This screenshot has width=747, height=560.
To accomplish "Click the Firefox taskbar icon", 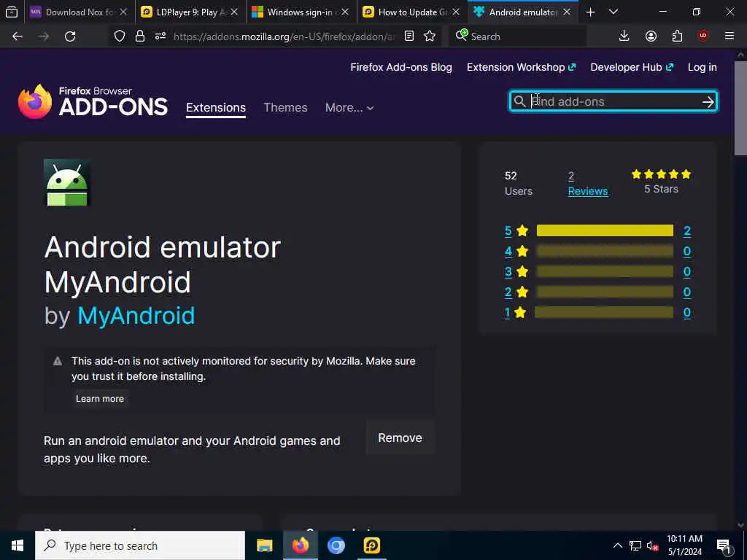I will [300, 545].
